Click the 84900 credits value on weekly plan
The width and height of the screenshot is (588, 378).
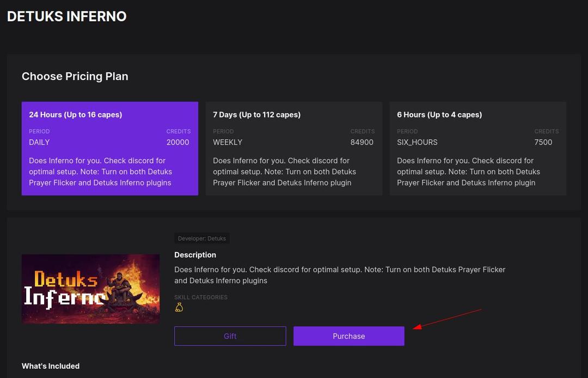click(x=362, y=142)
